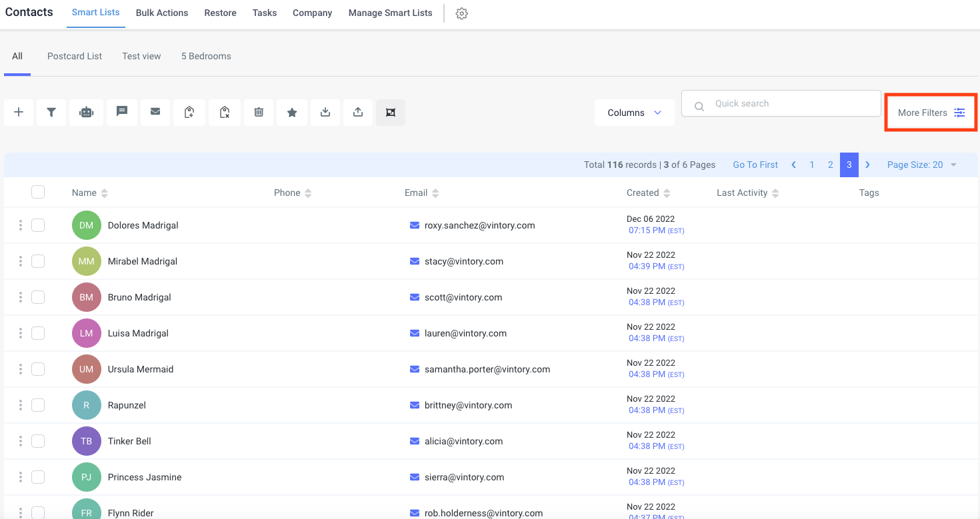The image size is (980, 519).
Task: Sort by the Created column
Action: [x=648, y=193]
